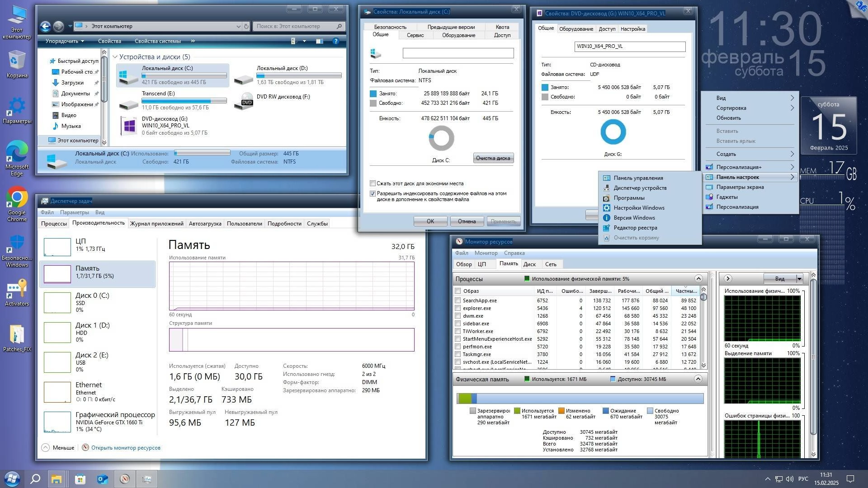
Task: Click the Start button on the taskbar
Action: (x=12, y=479)
